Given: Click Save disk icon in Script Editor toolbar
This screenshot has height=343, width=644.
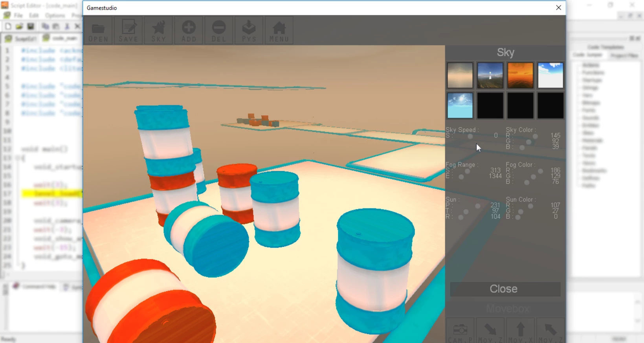Looking at the screenshot, I should (x=30, y=26).
